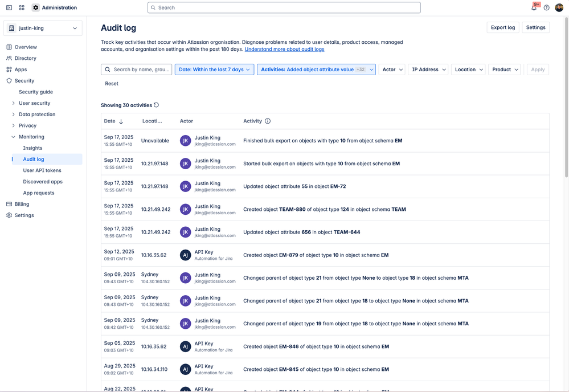Click the Activity column info icon
The height and width of the screenshot is (392, 569).
point(268,121)
